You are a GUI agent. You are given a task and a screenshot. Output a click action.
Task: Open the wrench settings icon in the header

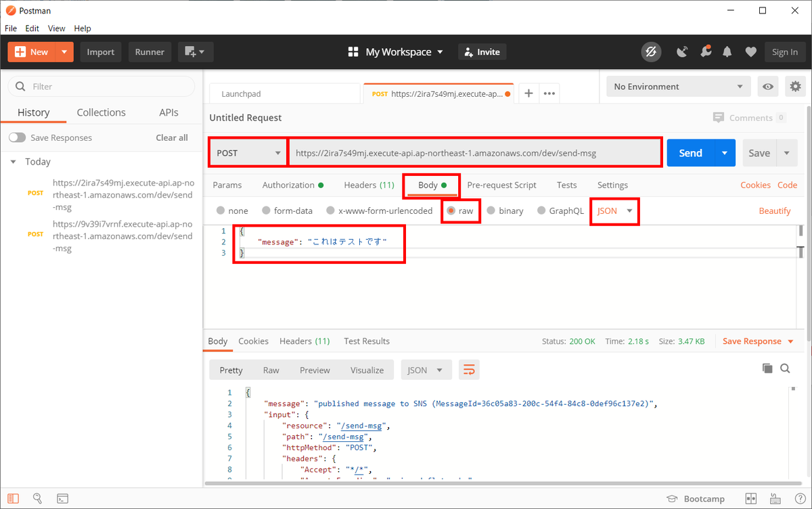tap(706, 52)
